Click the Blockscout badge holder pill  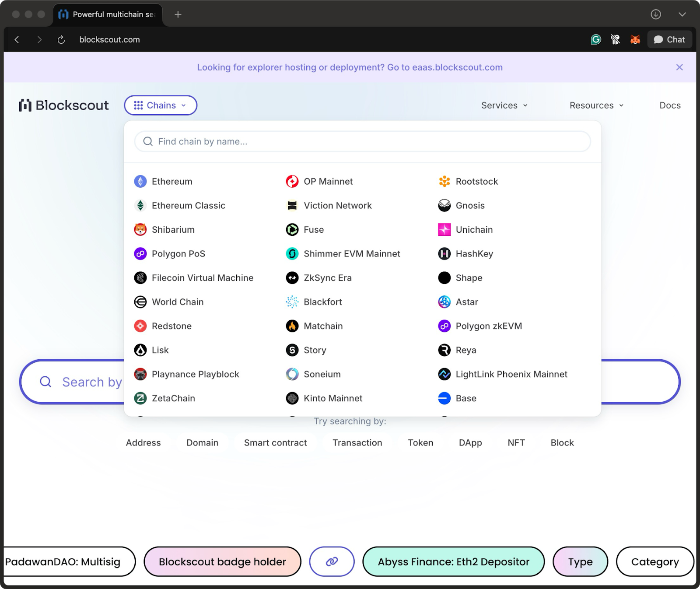tap(222, 562)
